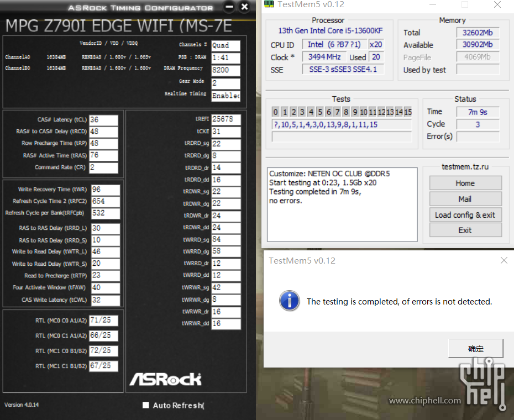Select the tWRRD_dg field showing 58
514x420 pixels.
tap(226, 251)
